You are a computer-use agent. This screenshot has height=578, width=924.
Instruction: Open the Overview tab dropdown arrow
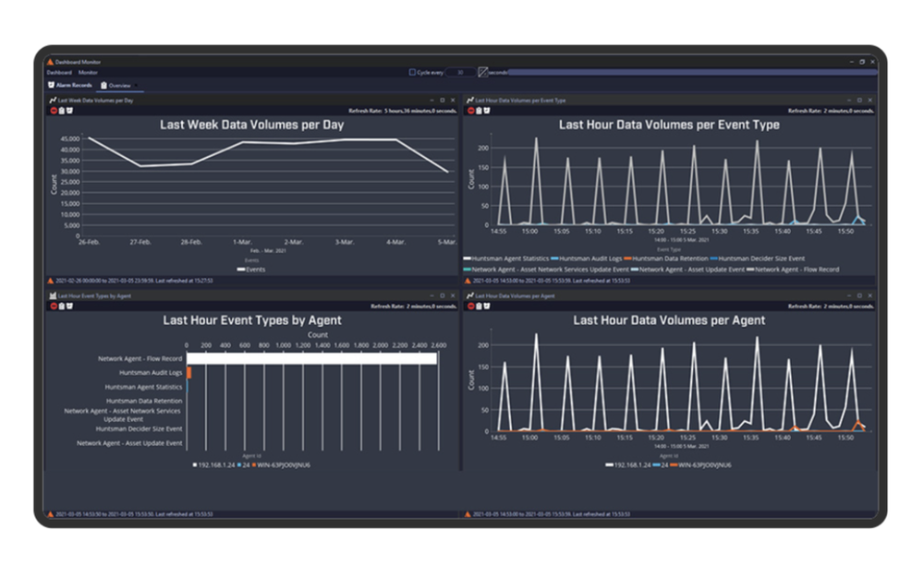(x=136, y=86)
